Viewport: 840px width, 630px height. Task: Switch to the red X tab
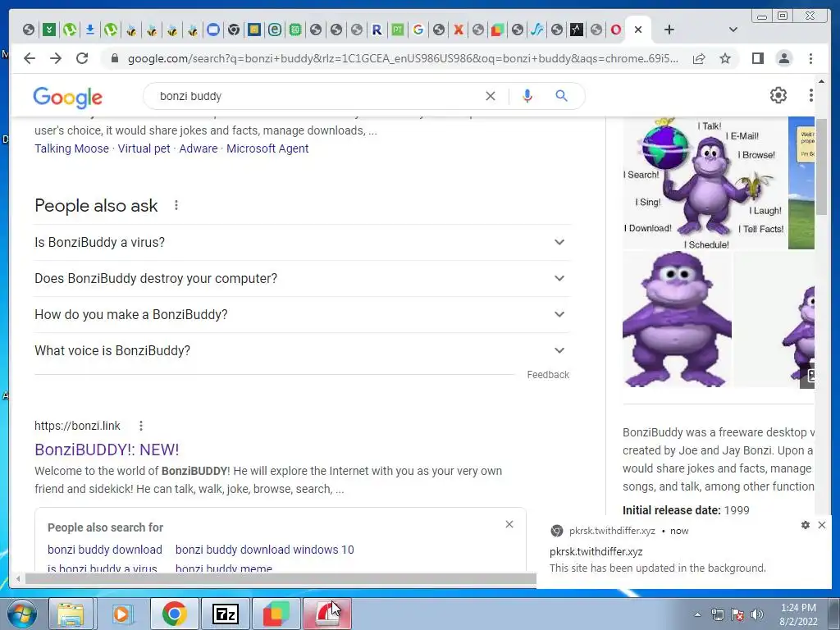coord(459,30)
